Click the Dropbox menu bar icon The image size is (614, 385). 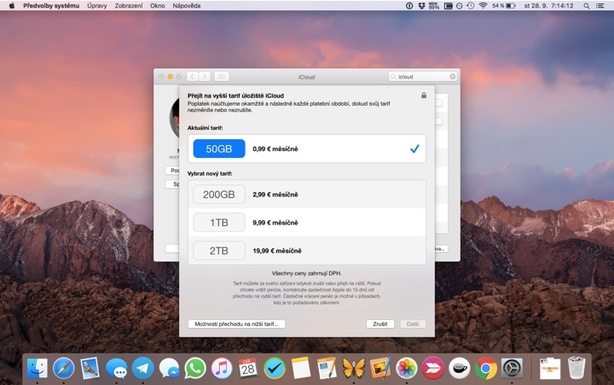click(421, 5)
